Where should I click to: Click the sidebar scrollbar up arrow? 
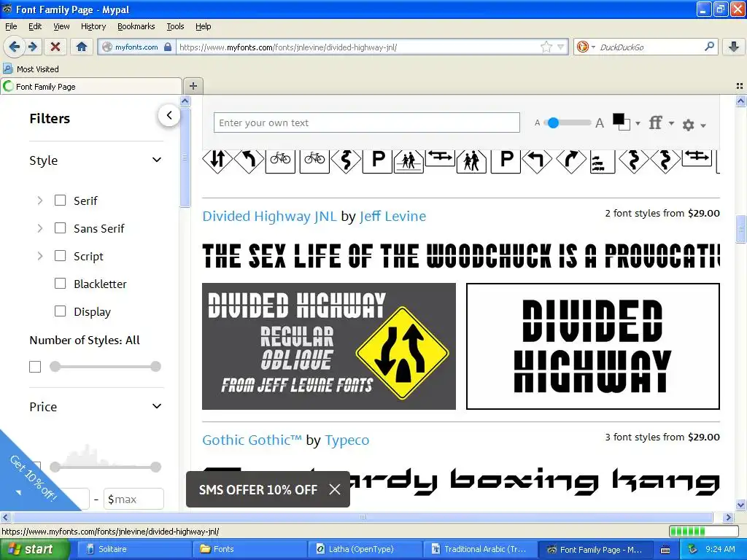(x=185, y=101)
